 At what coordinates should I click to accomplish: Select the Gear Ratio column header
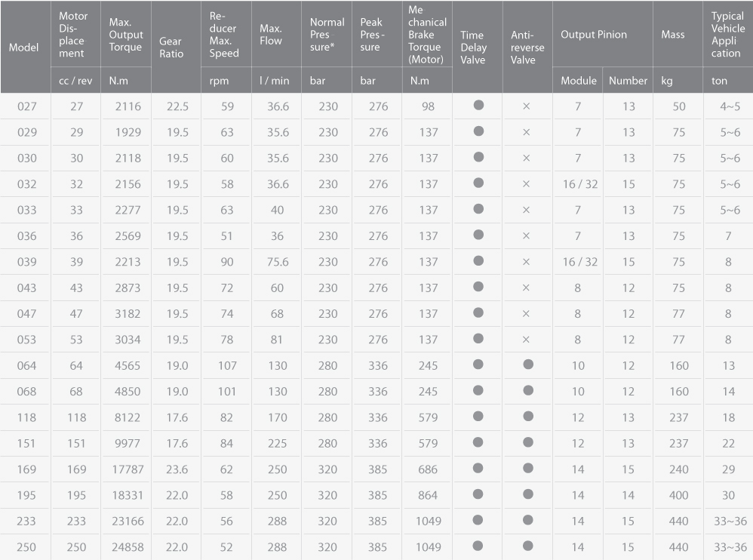[171, 48]
